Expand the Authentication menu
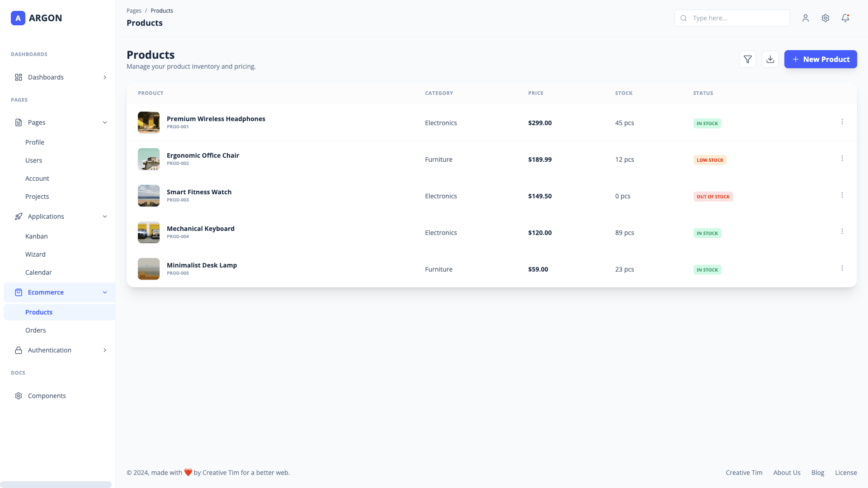 click(x=50, y=350)
